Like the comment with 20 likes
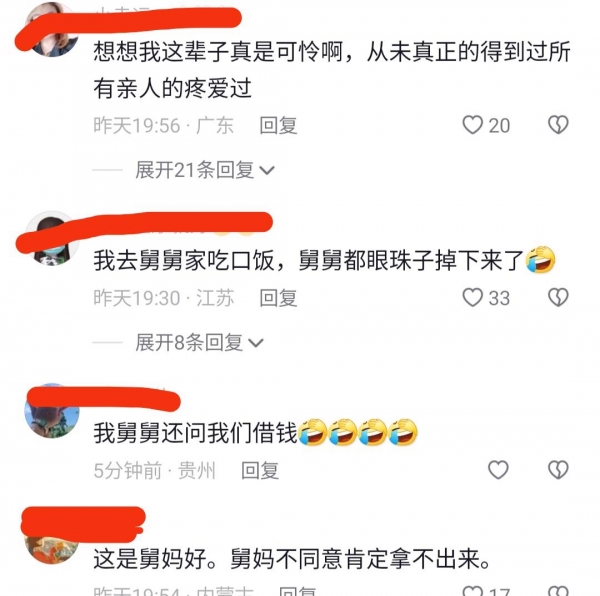The image size is (600, 596). tap(472, 125)
